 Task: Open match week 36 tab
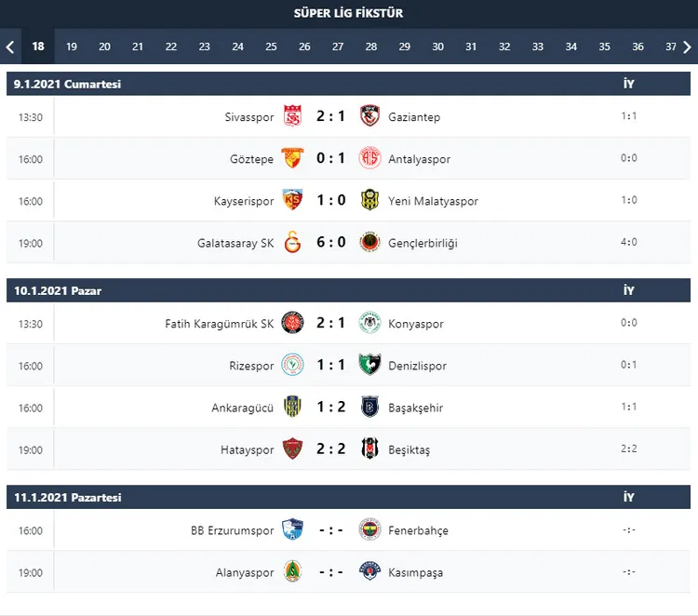point(638,47)
